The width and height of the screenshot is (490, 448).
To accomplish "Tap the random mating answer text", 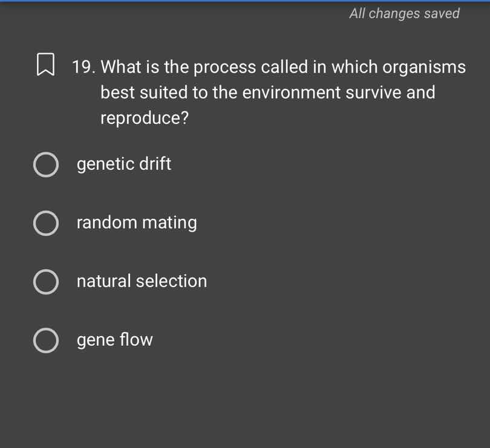I will click(x=136, y=223).
